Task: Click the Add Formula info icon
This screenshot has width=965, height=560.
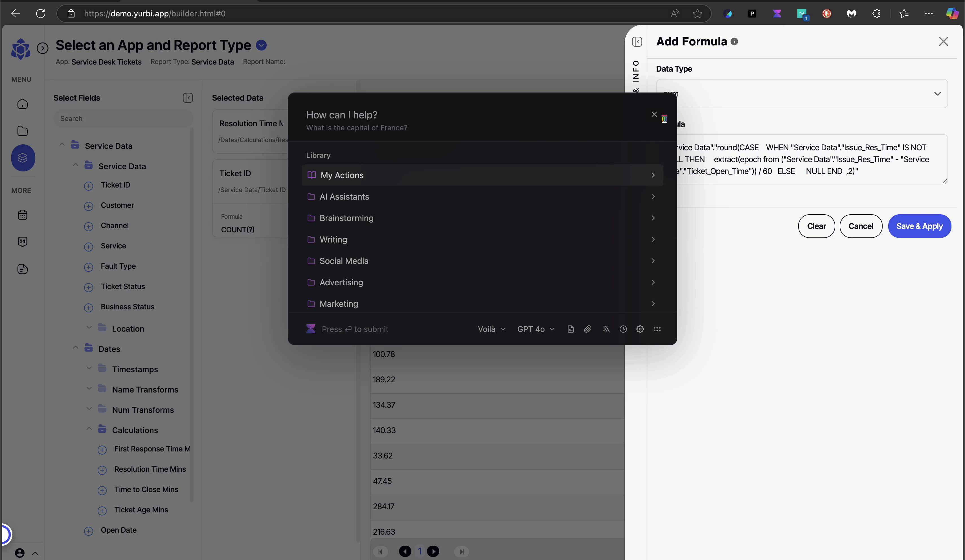Action: 734,41
